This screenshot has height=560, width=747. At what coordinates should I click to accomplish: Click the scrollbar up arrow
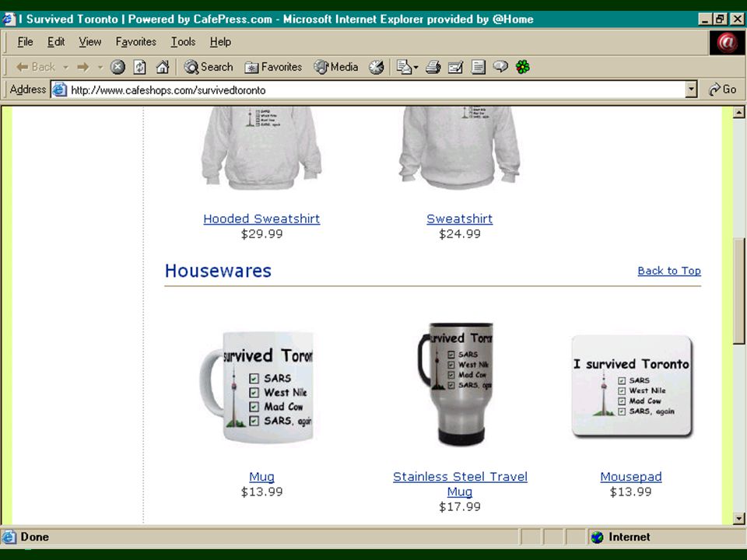pyautogui.click(x=738, y=113)
